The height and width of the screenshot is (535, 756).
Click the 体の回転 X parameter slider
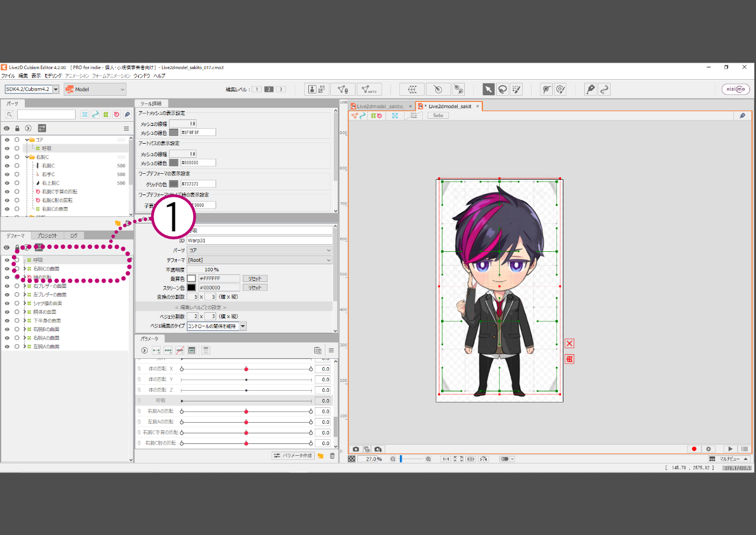point(246,369)
